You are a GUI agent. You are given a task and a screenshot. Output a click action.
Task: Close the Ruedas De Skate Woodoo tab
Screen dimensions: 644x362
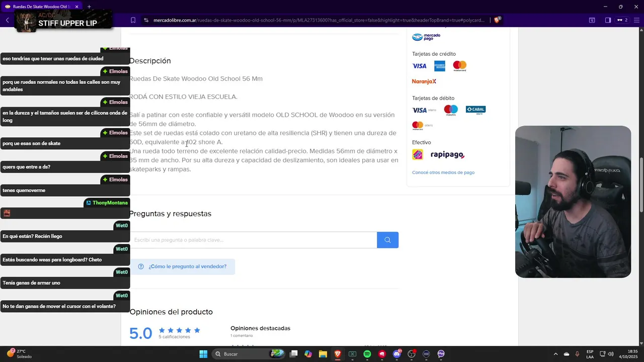76,7
